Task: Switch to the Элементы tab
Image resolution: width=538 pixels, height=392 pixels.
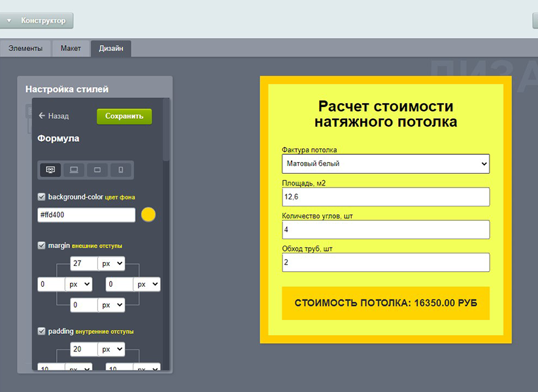Action: tap(25, 48)
